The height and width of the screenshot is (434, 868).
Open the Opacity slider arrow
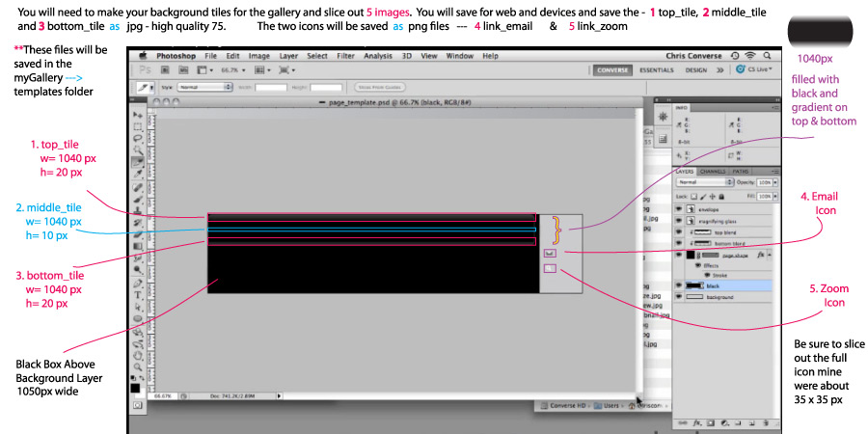(x=774, y=182)
